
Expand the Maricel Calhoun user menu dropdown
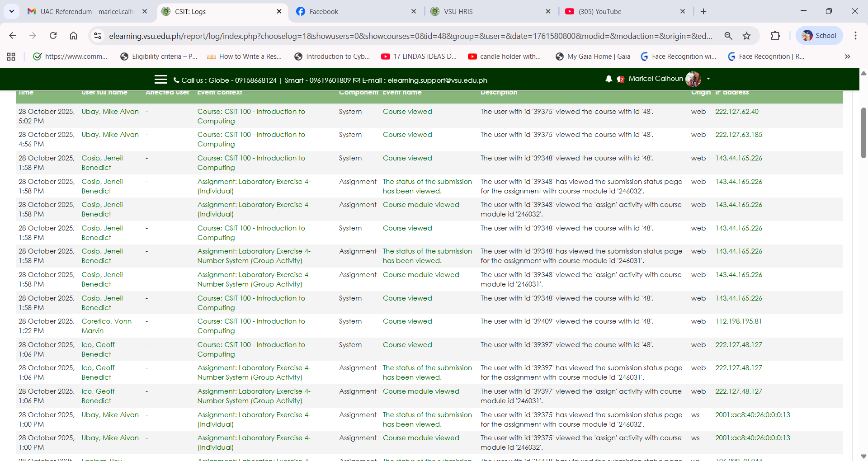pyautogui.click(x=708, y=79)
